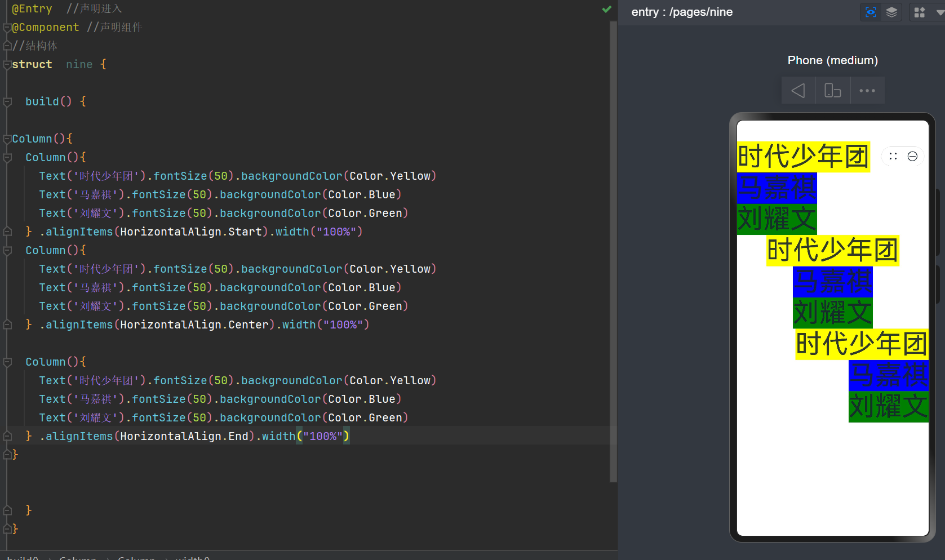
Task: Click the "100%" value on the HorizontalAlign.End line
Action: (x=323, y=436)
